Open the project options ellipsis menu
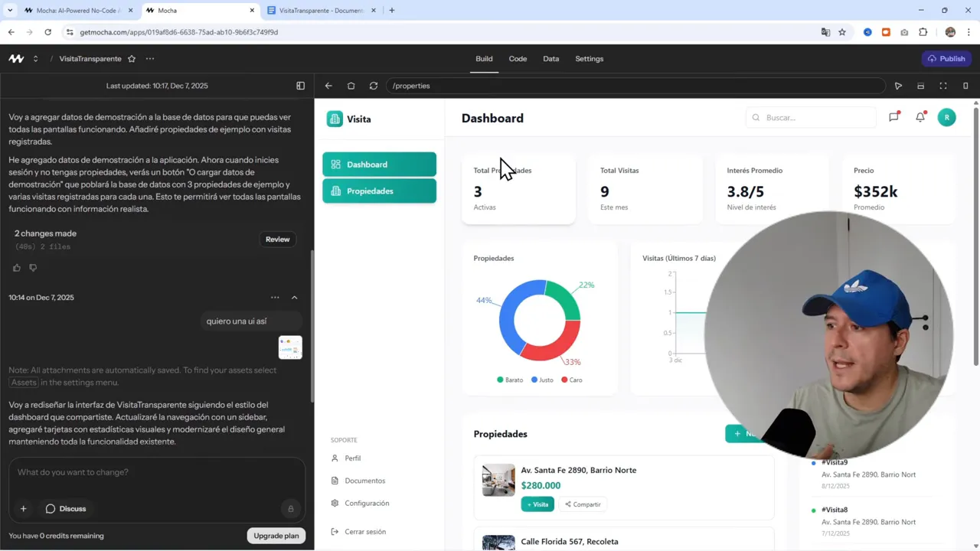This screenshot has width=980, height=551. (x=150, y=59)
